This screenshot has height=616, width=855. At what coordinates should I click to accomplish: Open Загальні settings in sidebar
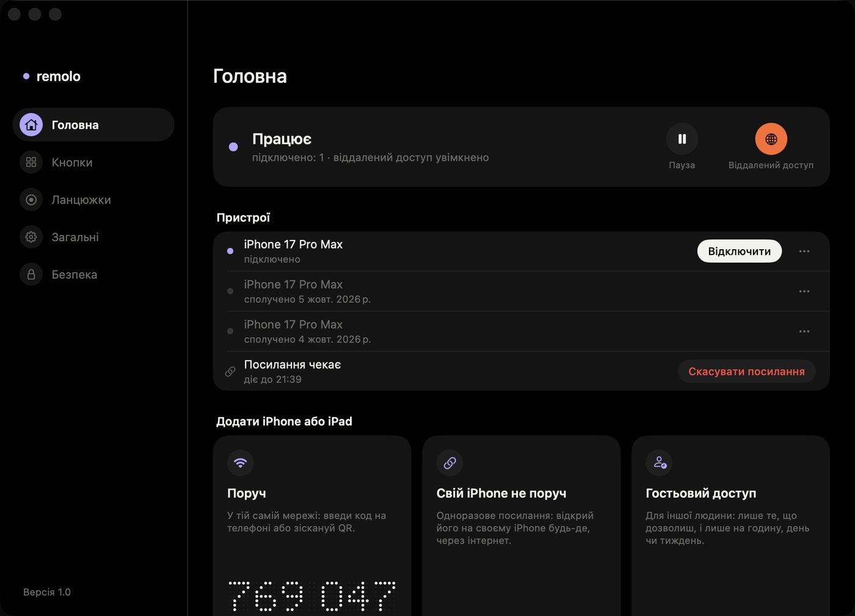pos(93,237)
